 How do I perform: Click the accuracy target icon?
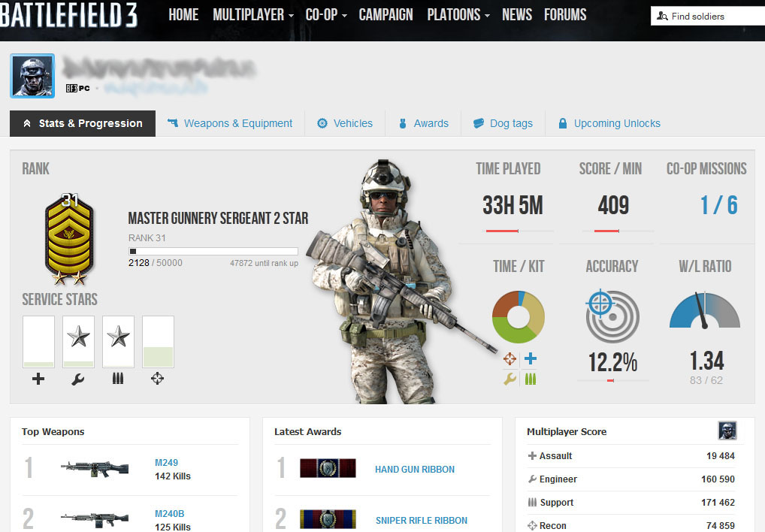(612, 316)
